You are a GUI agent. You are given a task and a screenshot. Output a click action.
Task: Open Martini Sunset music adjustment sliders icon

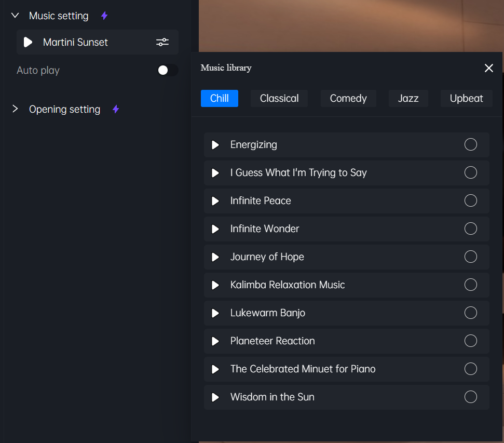click(x=162, y=42)
